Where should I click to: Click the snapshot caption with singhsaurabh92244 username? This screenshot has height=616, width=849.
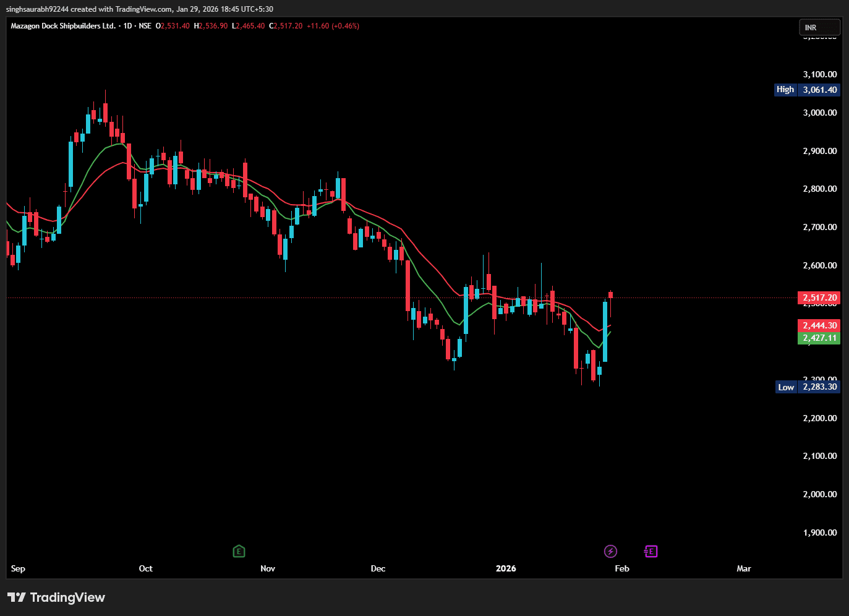[x=140, y=9]
